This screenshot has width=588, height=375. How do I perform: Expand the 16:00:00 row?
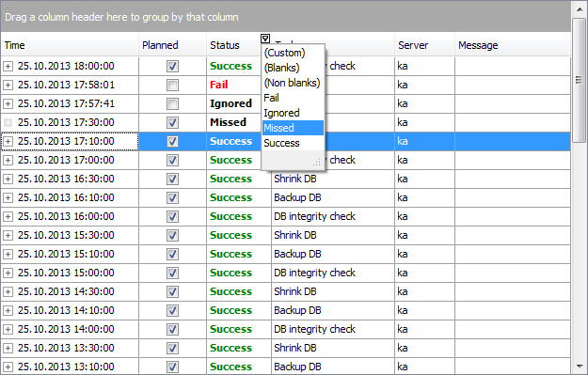point(8,216)
